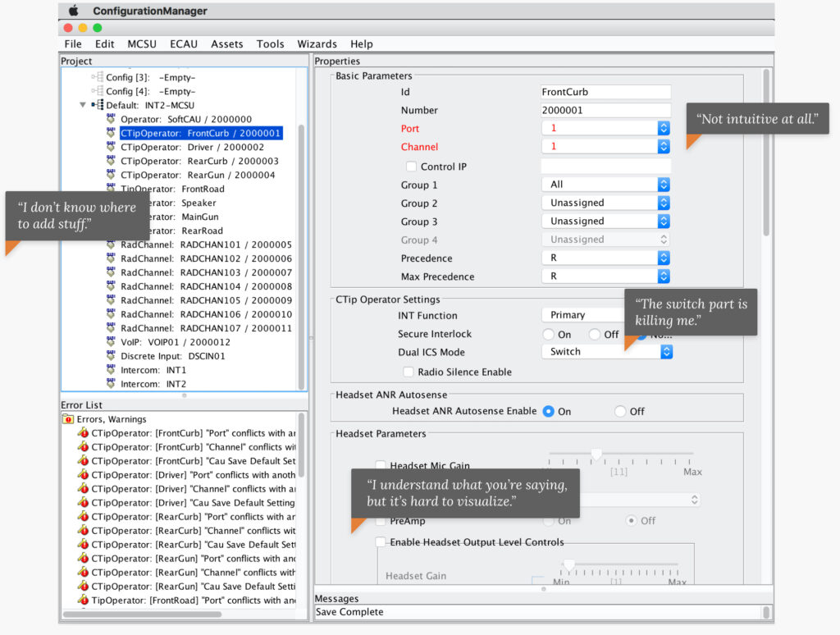Select the "Save Complete" message text
The image size is (840, 635).
349,611
